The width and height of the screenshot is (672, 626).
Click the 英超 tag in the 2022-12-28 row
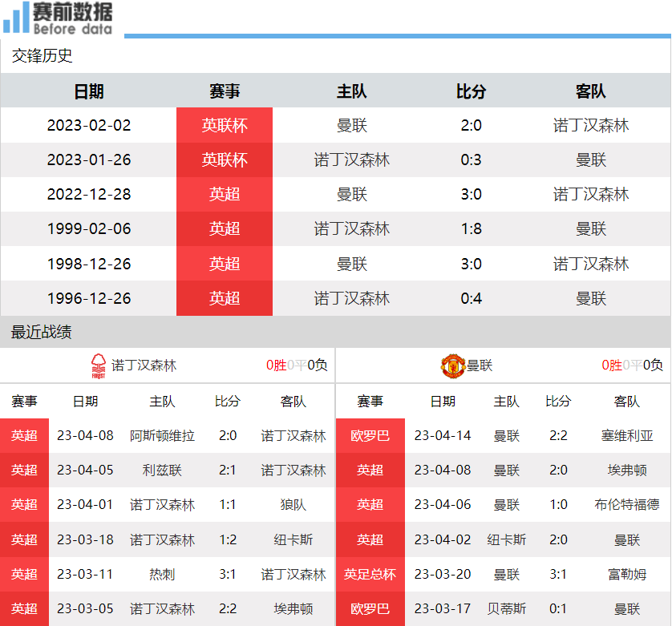(x=225, y=194)
